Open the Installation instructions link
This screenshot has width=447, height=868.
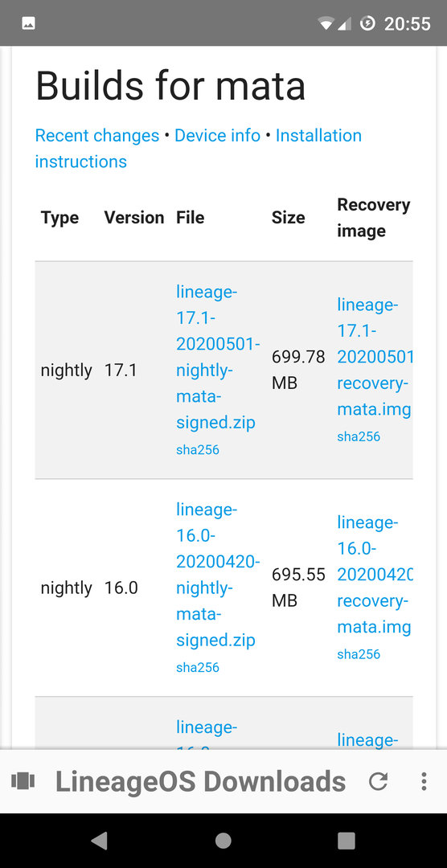pyautogui.click(x=199, y=149)
